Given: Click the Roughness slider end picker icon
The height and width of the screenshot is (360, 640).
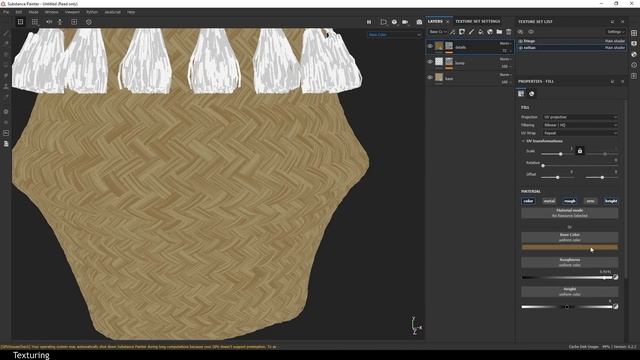Looking at the screenshot, I should (616, 277).
